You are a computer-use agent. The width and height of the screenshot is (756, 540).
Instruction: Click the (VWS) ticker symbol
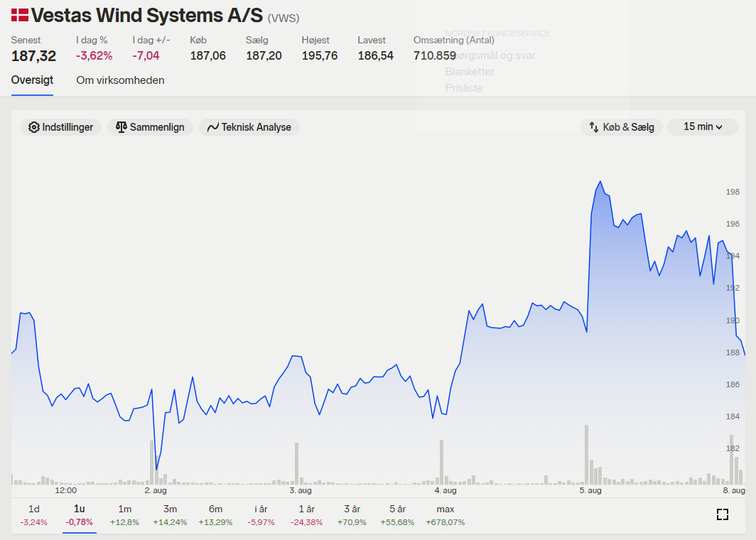click(283, 18)
